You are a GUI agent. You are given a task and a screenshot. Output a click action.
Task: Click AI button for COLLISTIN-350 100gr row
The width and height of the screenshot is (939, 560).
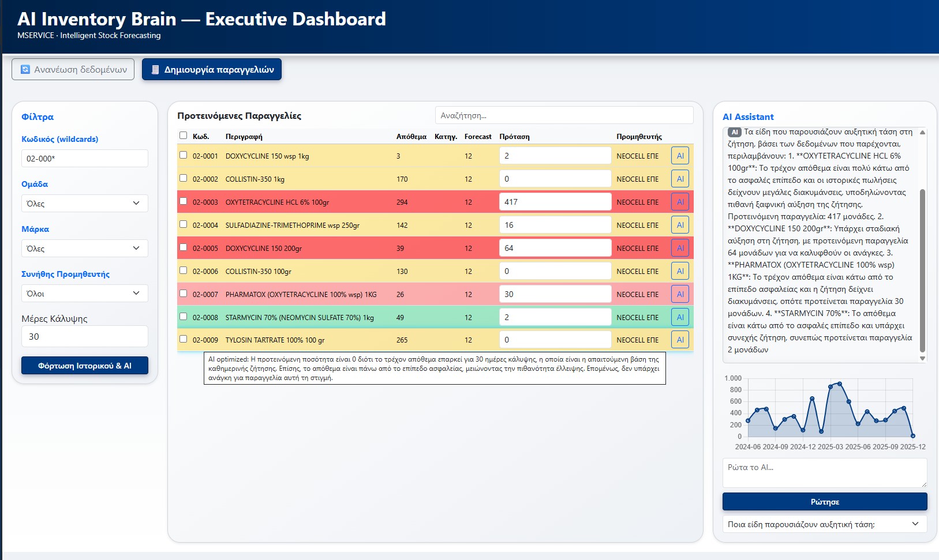coord(680,271)
